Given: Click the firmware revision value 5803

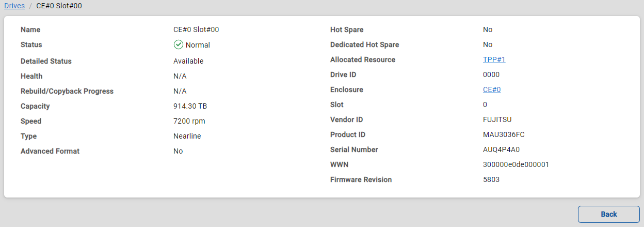Looking at the screenshot, I should [x=491, y=179].
